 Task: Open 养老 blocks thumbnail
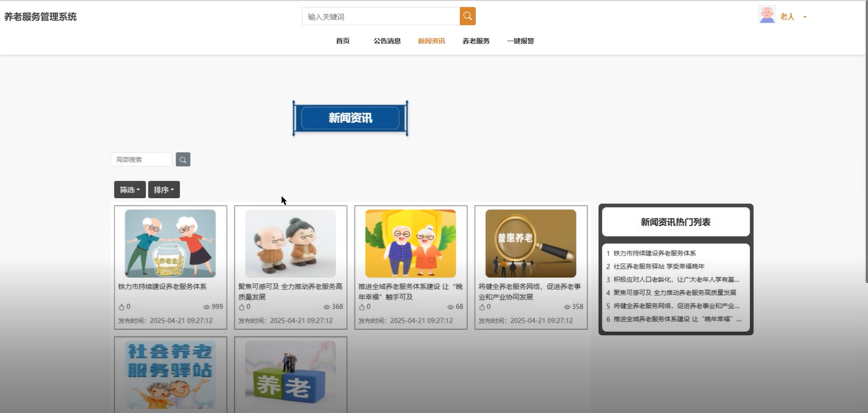click(291, 375)
